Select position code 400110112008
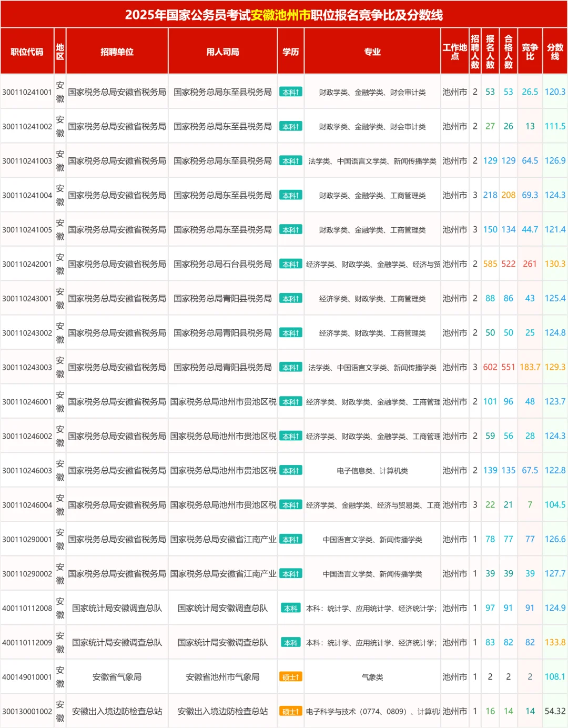This screenshot has height=728, width=568. click(27, 608)
